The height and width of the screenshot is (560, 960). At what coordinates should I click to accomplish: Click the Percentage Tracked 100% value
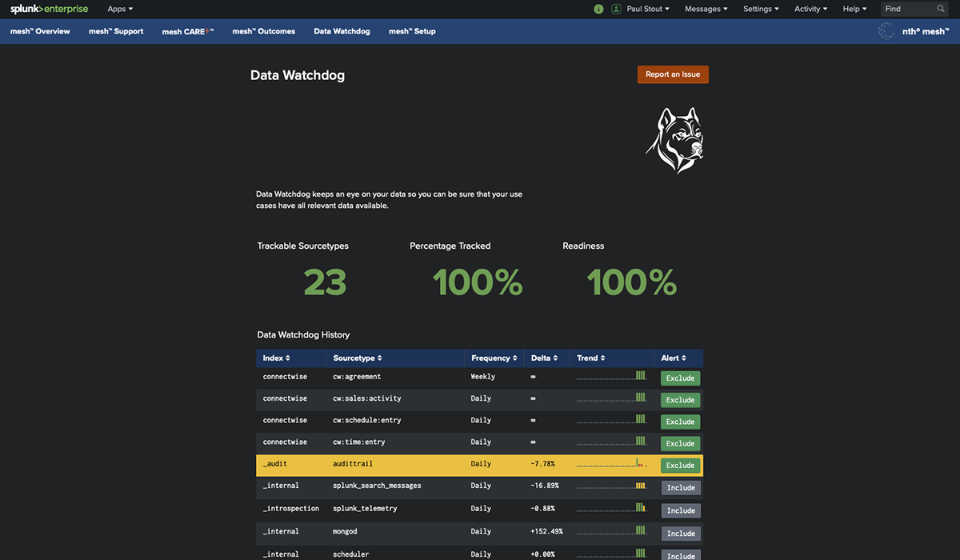pos(478,282)
